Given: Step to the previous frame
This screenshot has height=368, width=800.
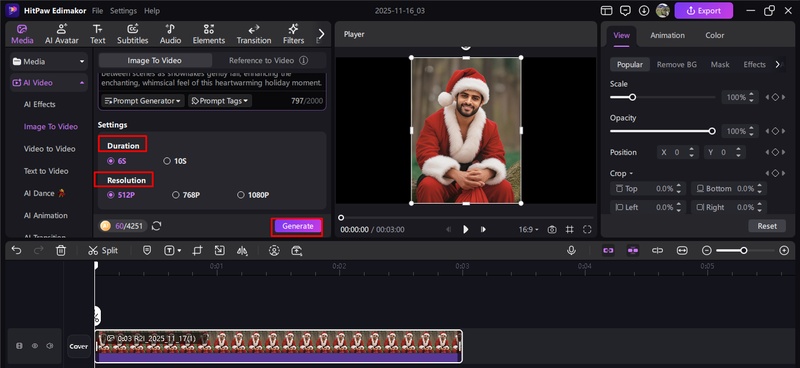Looking at the screenshot, I should coord(448,230).
